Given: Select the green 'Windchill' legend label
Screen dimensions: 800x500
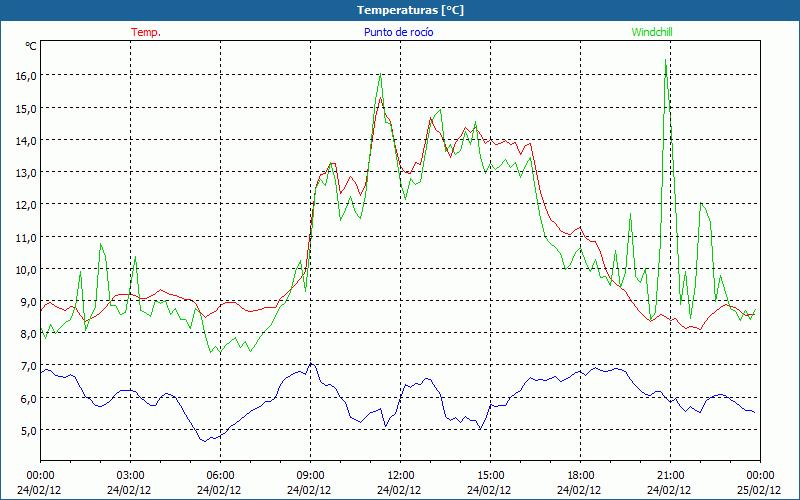Looking at the screenshot, I should (x=652, y=32).
